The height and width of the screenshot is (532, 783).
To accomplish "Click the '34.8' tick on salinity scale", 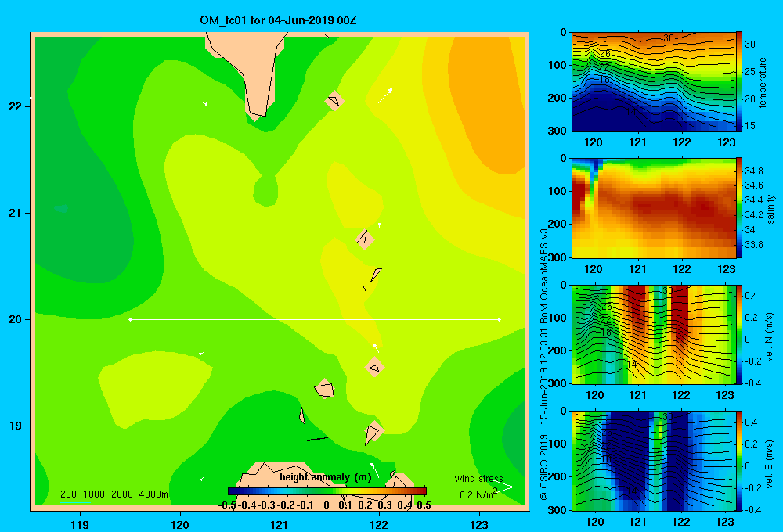I will click(x=753, y=171).
